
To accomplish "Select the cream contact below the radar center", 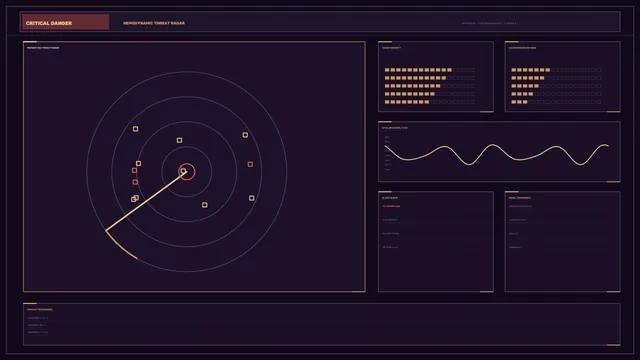I will click(x=204, y=205).
